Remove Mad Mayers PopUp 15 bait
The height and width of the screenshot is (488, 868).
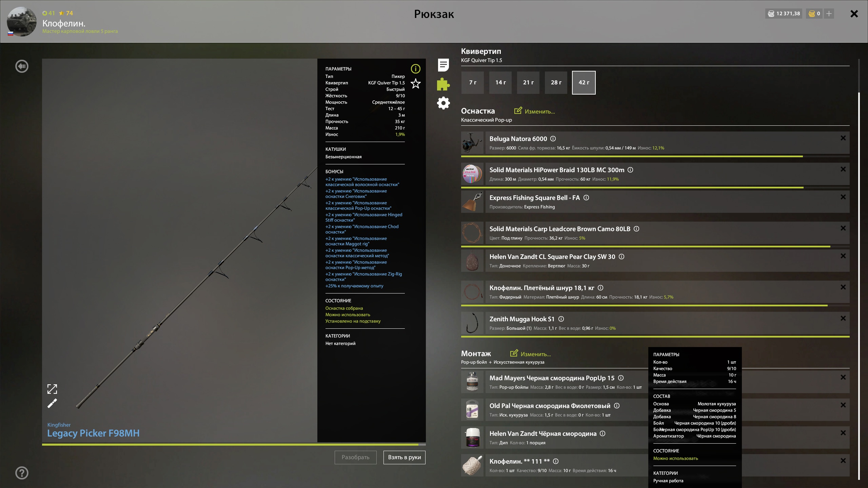[x=843, y=377]
